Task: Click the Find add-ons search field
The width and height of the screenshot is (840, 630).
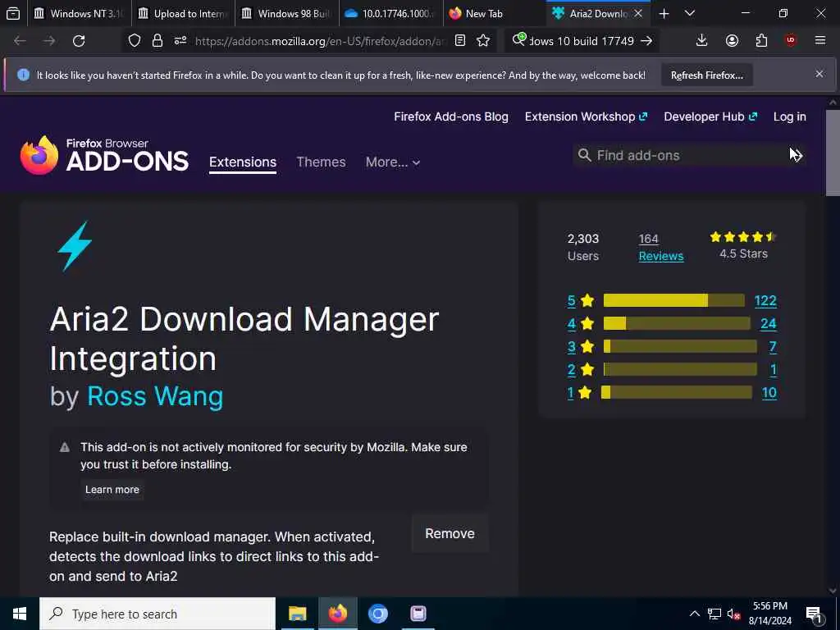Action: coord(688,155)
